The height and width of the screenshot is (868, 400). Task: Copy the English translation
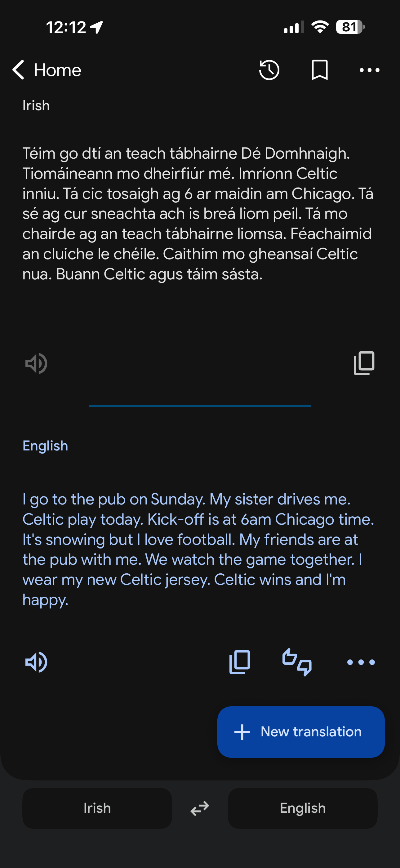[240, 662]
